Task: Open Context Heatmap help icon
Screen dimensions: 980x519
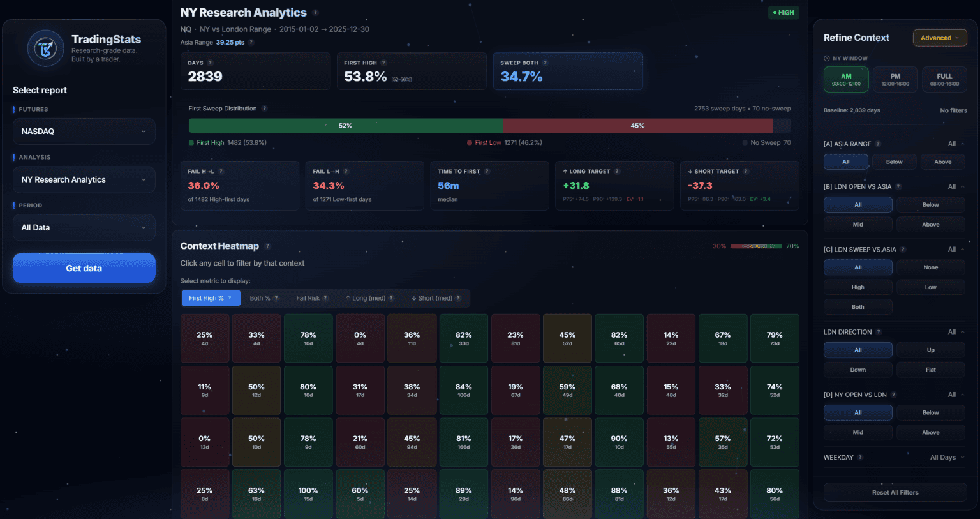Action: [267, 246]
